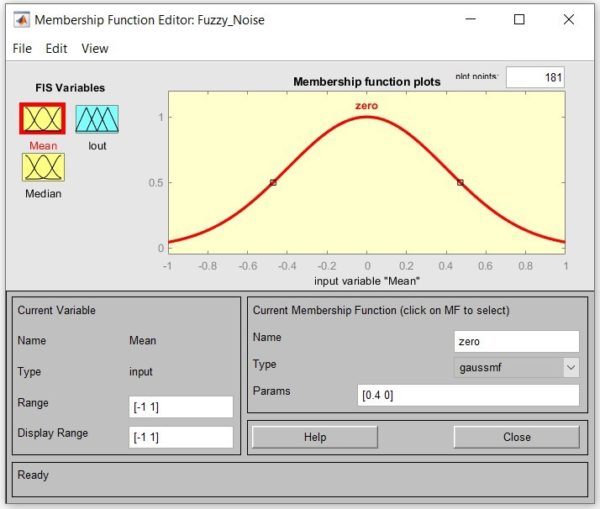
Task: Click the 'zero' label above the curve
Action: tap(367, 106)
